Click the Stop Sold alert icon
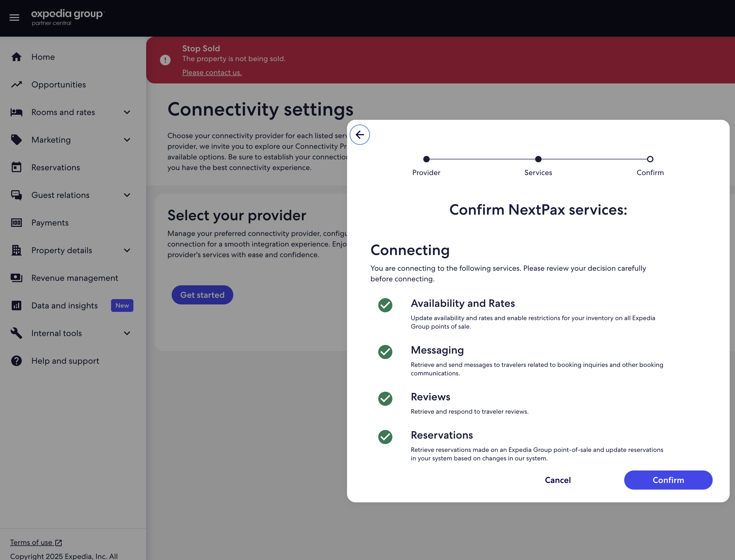Image resolution: width=735 pixels, height=560 pixels. click(x=165, y=60)
